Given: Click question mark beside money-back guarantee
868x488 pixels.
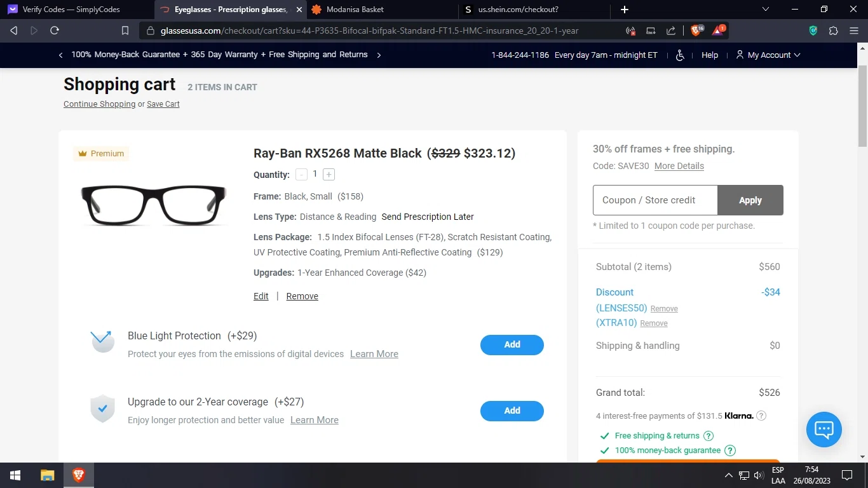Looking at the screenshot, I should click(x=730, y=451).
